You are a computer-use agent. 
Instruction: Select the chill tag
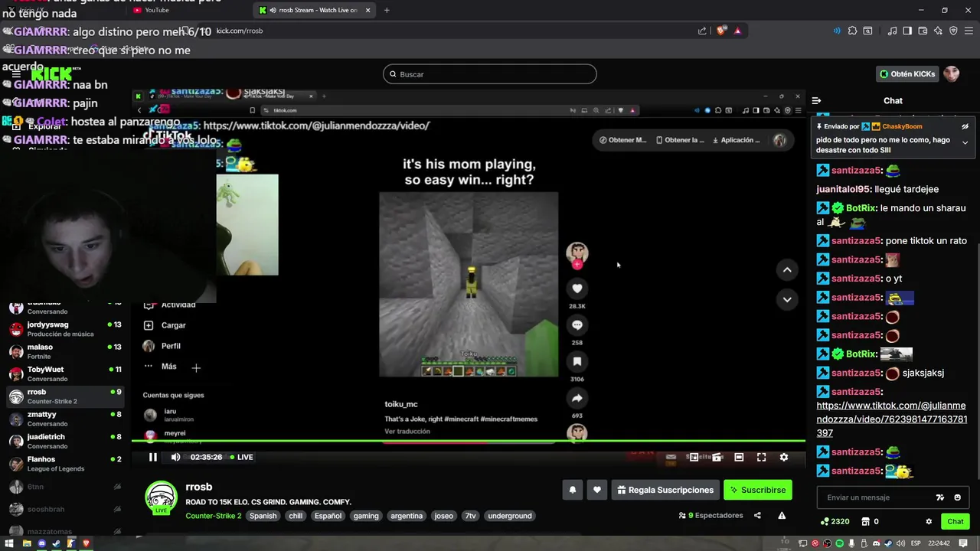(x=296, y=516)
